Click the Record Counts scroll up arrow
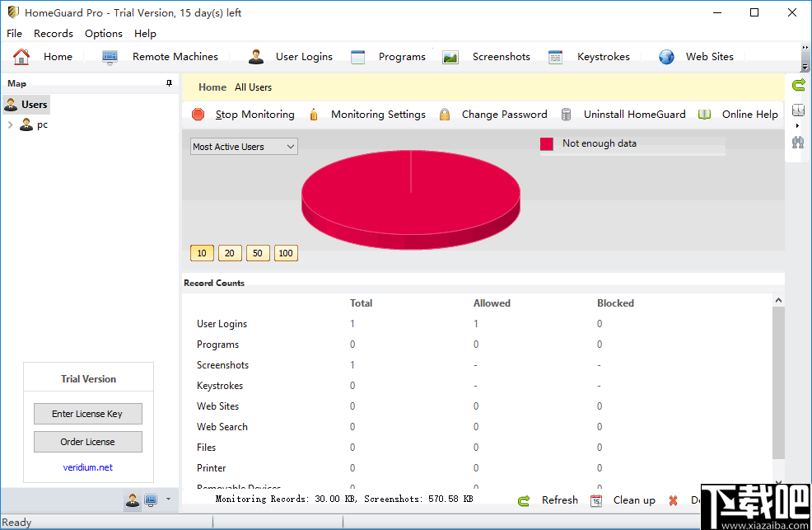Viewport: 812px width, 530px height. pyautogui.click(x=778, y=300)
